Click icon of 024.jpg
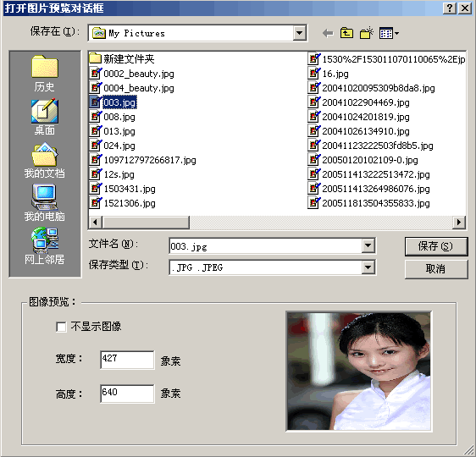 [96, 145]
